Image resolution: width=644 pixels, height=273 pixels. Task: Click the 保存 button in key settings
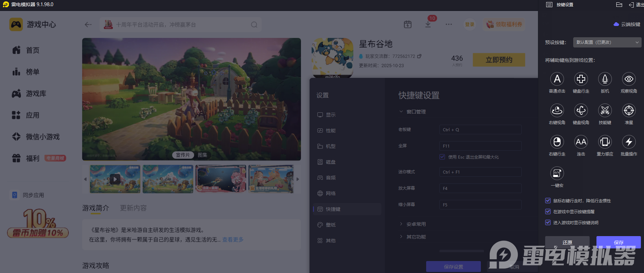619,242
